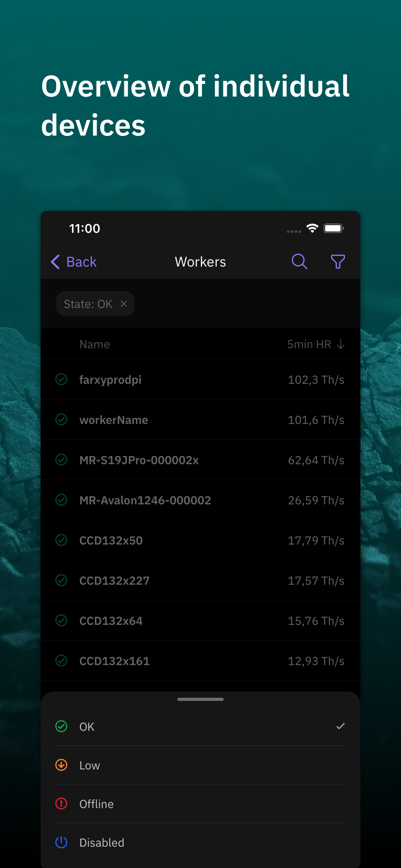Click the green OK checkmark icon in sheet
The image size is (401, 868).
click(61, 726)
